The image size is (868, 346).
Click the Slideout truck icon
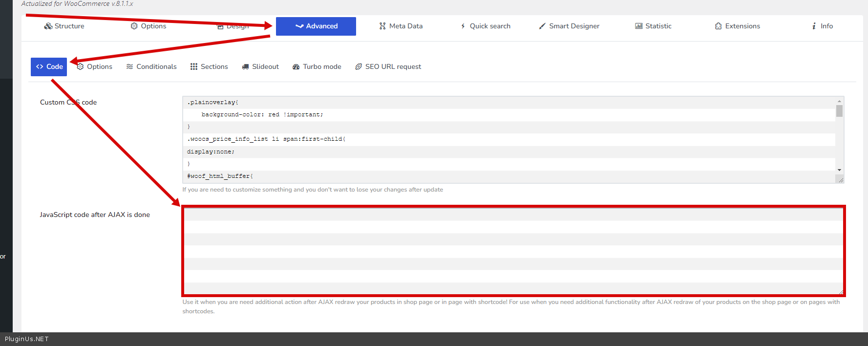click(x=245, y=67)
